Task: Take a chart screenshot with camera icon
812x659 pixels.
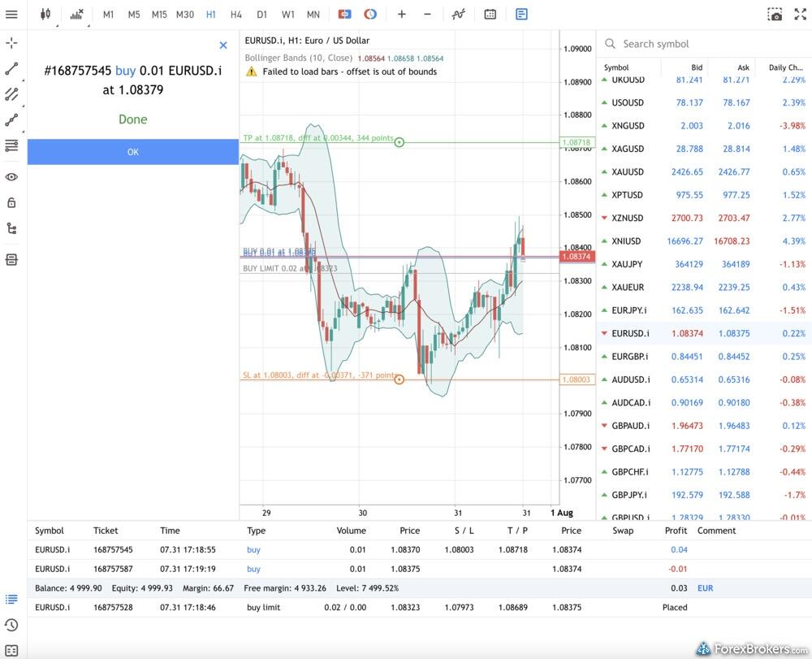Action: 775,15
